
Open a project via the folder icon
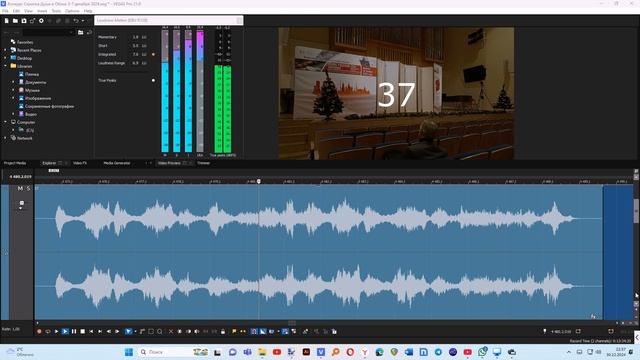tap(15, 21)
